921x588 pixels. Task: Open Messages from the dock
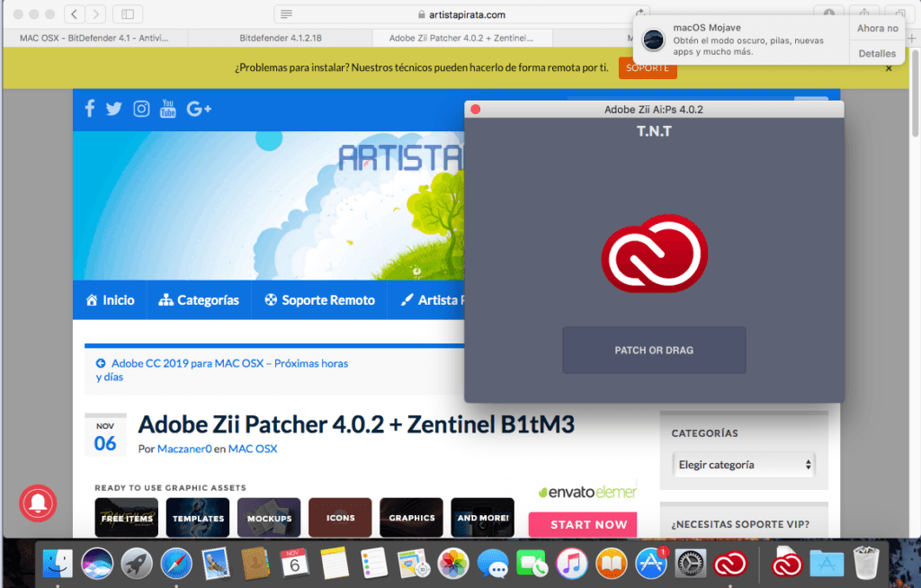(x=493, y=564)
